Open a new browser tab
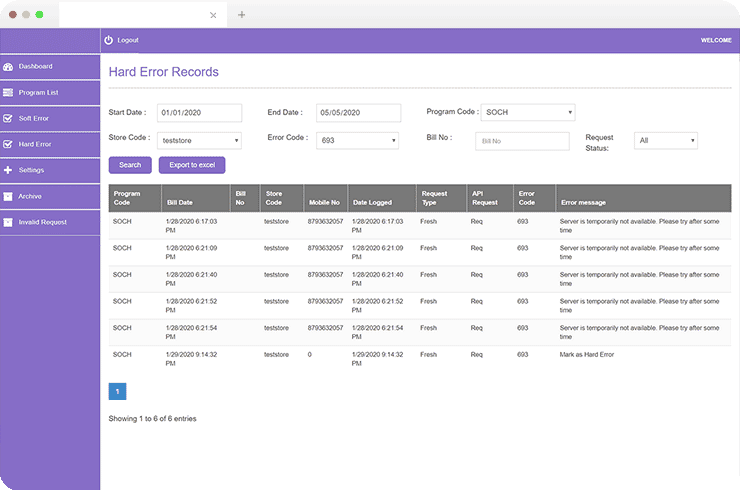The width and height of the screenshot is (740, 490). pos(241,15)
